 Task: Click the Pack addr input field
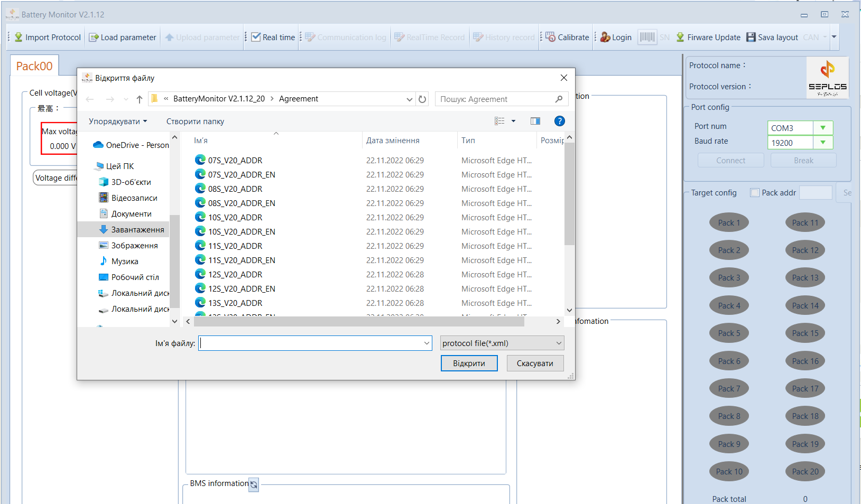click(816, 193)
